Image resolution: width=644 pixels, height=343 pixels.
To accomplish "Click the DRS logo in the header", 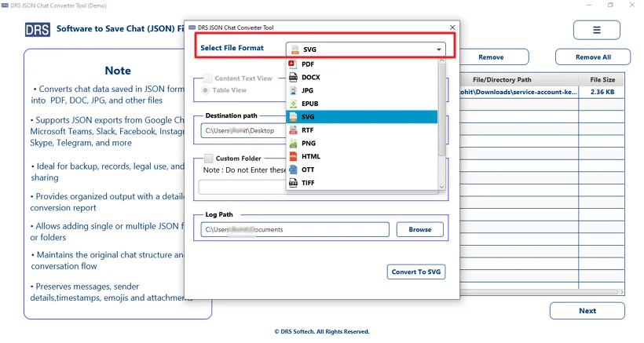I will [38, 30].
